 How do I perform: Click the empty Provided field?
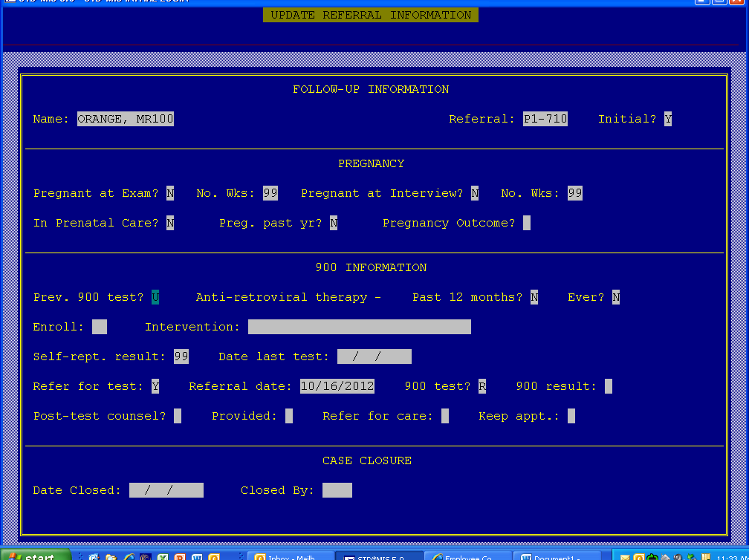289,416
